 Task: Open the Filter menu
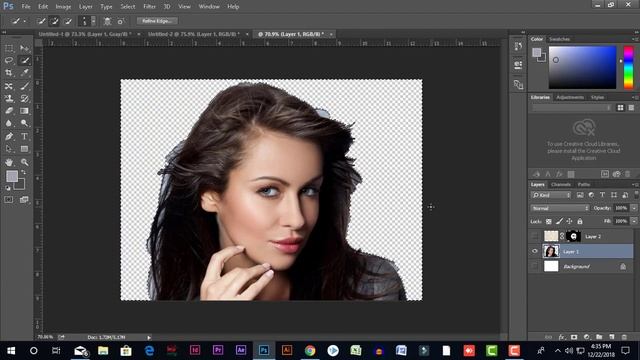[149, 7]
